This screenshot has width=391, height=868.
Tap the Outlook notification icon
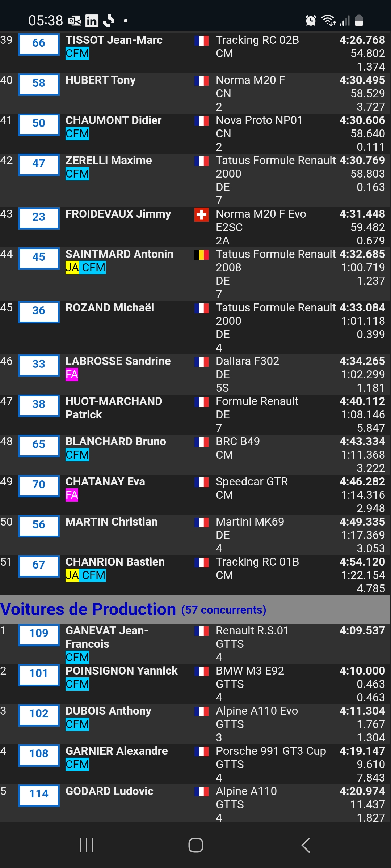pos(75,21)
